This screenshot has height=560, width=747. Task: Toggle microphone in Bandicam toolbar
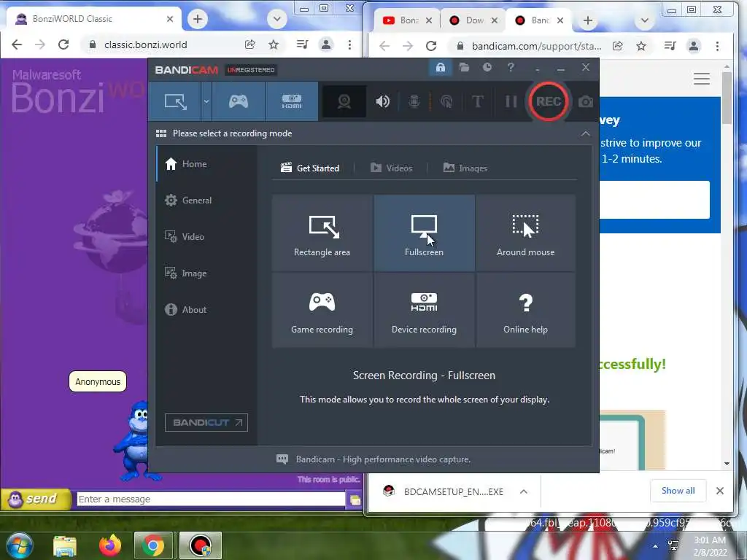414,101
